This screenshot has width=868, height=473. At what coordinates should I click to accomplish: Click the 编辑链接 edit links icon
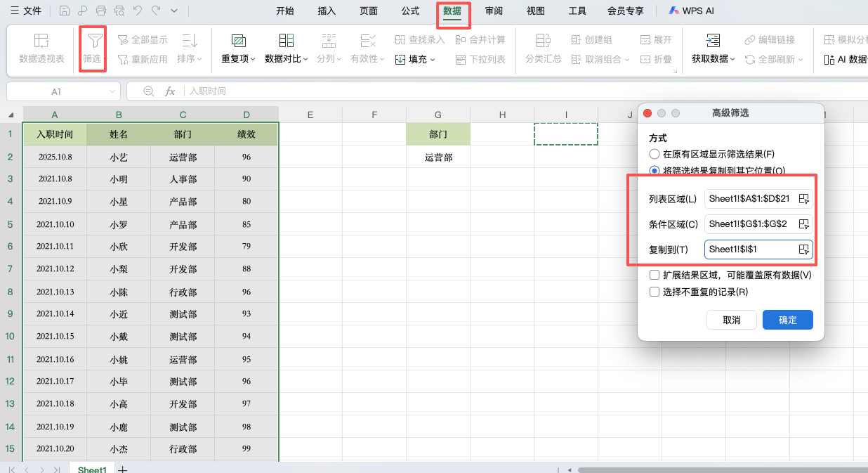click(750, 40)
